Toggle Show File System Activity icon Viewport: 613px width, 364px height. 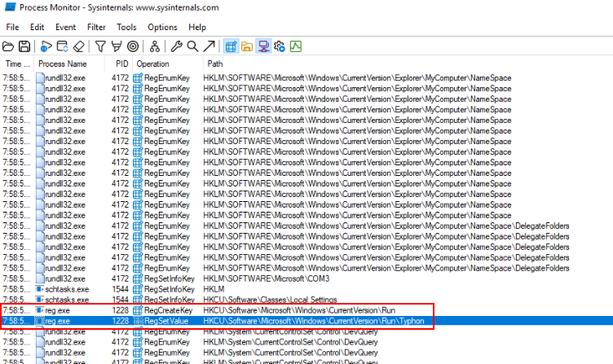click(x=247, y=46)
